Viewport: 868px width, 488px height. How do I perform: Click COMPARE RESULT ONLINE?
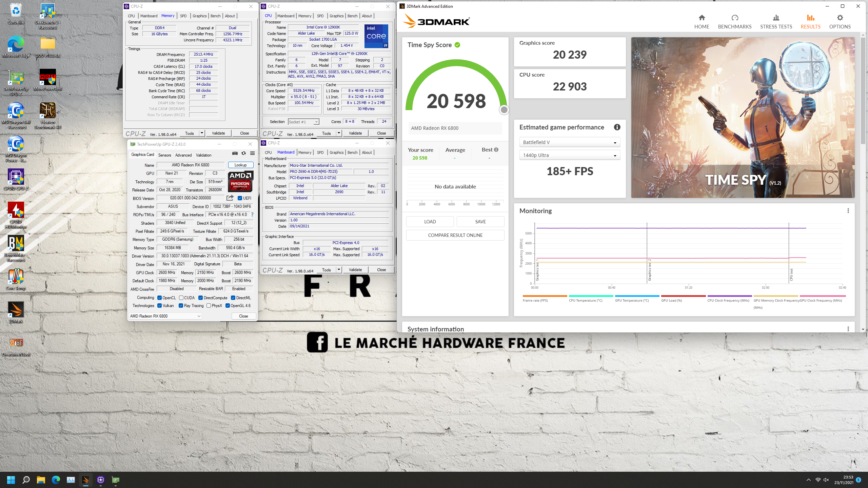click(455, 235)
